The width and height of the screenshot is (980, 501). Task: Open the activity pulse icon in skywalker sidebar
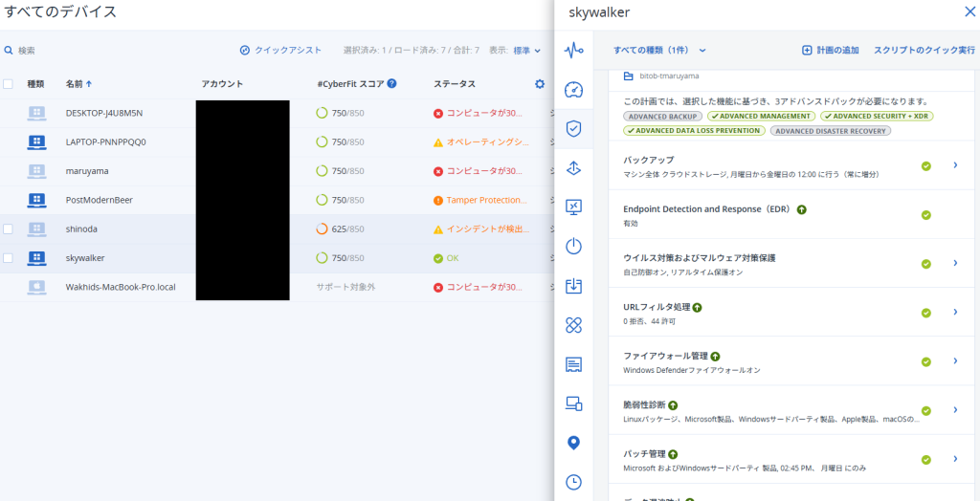point(573,50)
